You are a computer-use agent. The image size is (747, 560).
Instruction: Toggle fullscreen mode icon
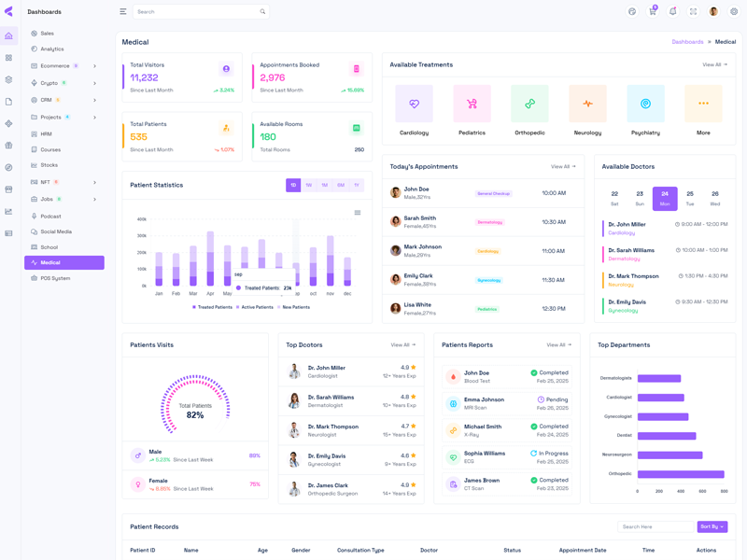tap(693, 12)
